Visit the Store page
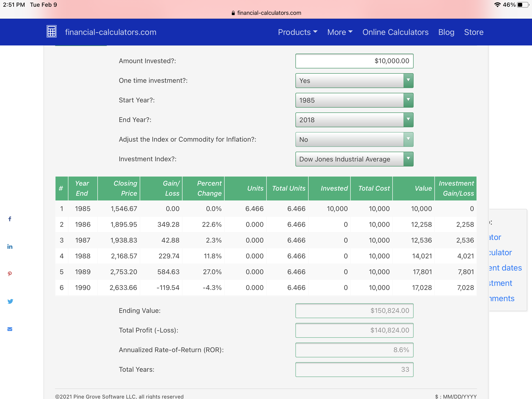Screen dimensions: 532x399 [473, 32]
